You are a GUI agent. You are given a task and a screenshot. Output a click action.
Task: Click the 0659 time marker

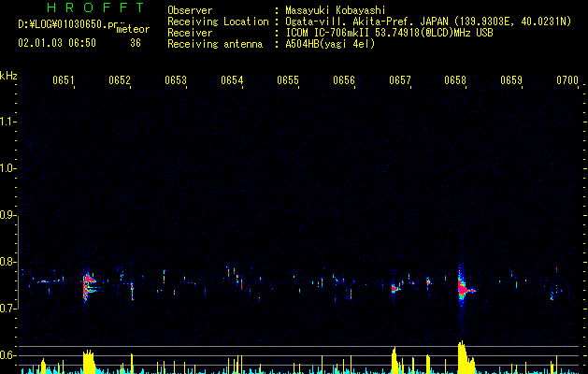point(511,80)
